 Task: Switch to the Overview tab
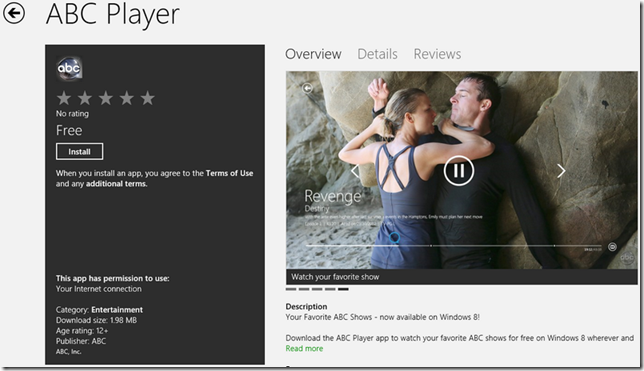click(x=313, y=54)
